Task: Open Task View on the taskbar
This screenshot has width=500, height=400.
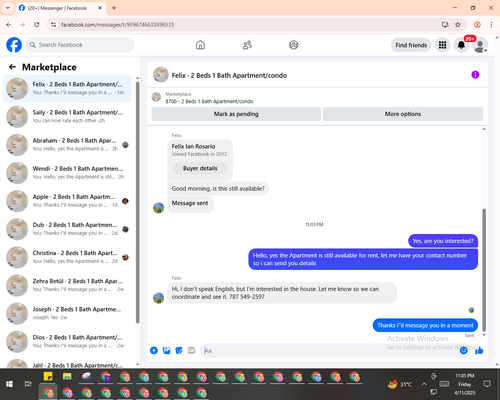Action: click(28, 384)
